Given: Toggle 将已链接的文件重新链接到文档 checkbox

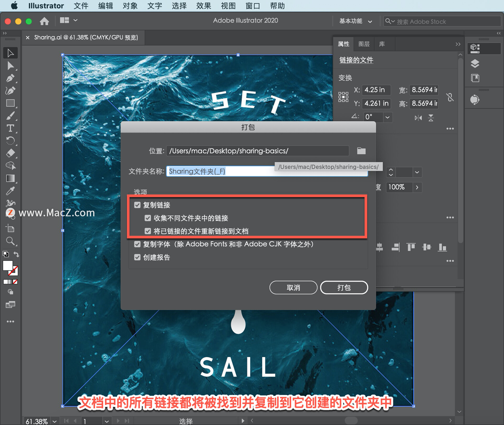Looking at the screenshot, I should 148,231.
